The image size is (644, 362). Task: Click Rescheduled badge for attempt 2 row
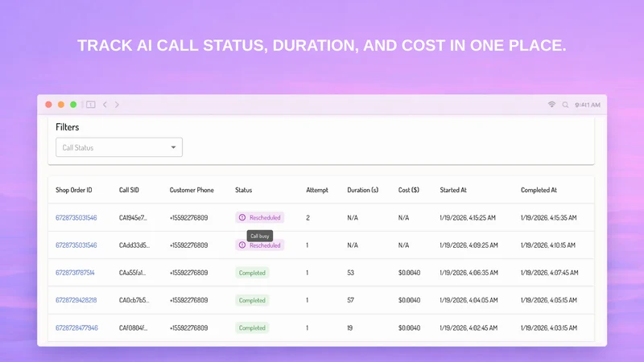tap(259, 217)
